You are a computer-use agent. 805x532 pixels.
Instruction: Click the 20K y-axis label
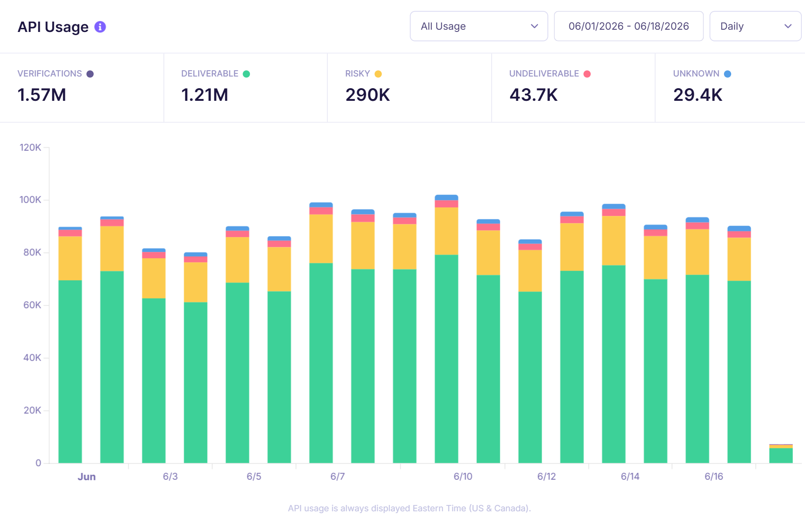click(x=32, y=410)
